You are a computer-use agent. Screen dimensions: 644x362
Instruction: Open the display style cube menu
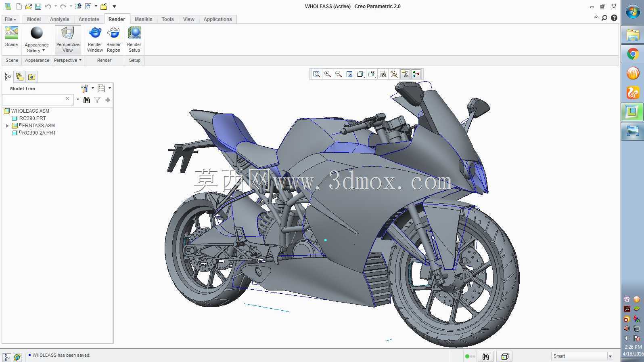click(361, 74)
